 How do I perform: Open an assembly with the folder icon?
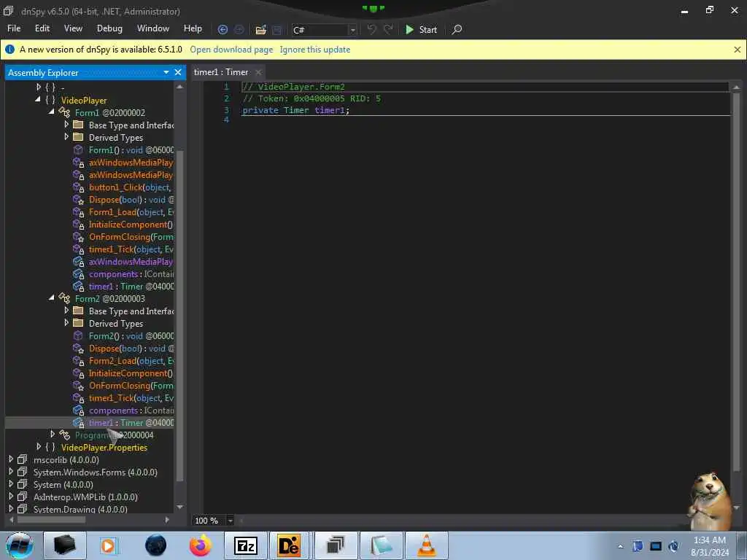click(x=260, y=29)
